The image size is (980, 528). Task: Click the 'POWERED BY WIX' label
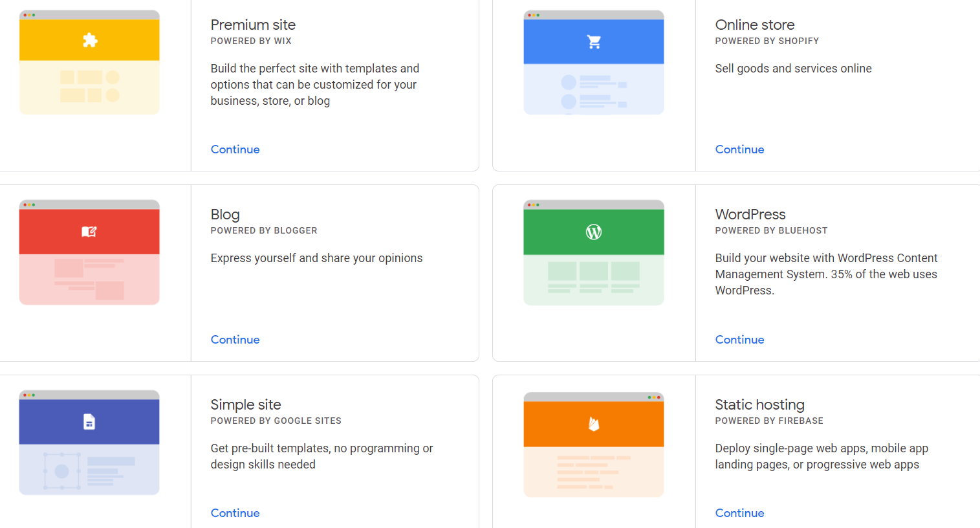[251, 41]
